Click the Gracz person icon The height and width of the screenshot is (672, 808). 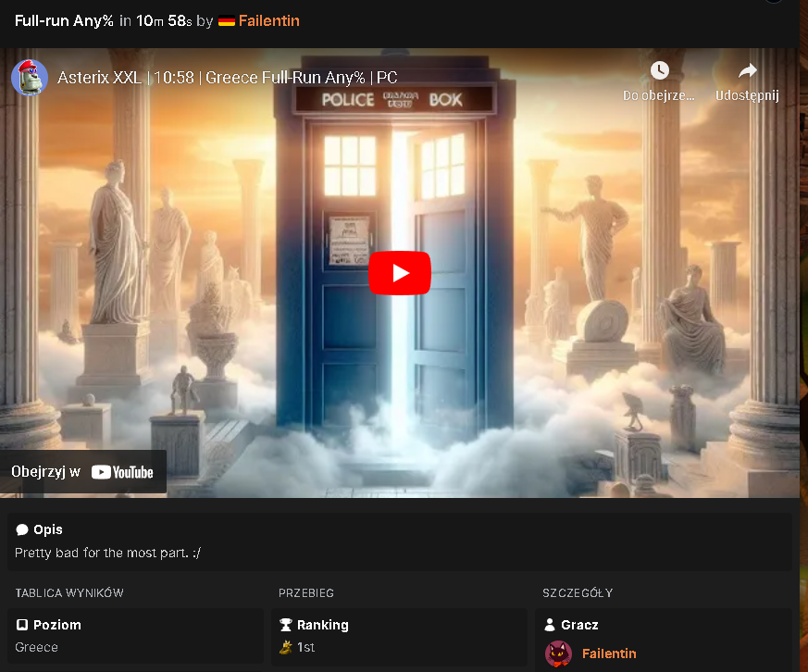[550, 625]
